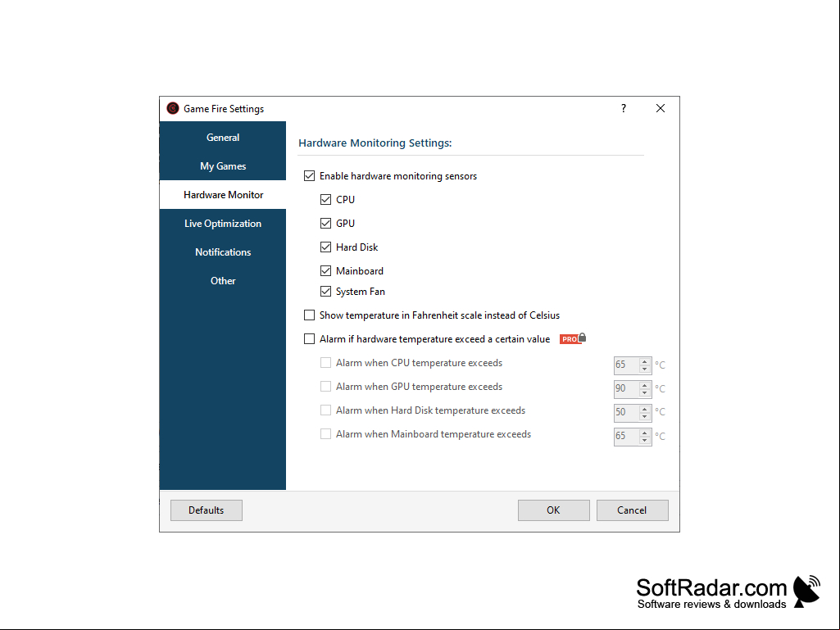Open the Other settings tab
The width and height of the screenshot is (840, 630).
pos(223,281)
